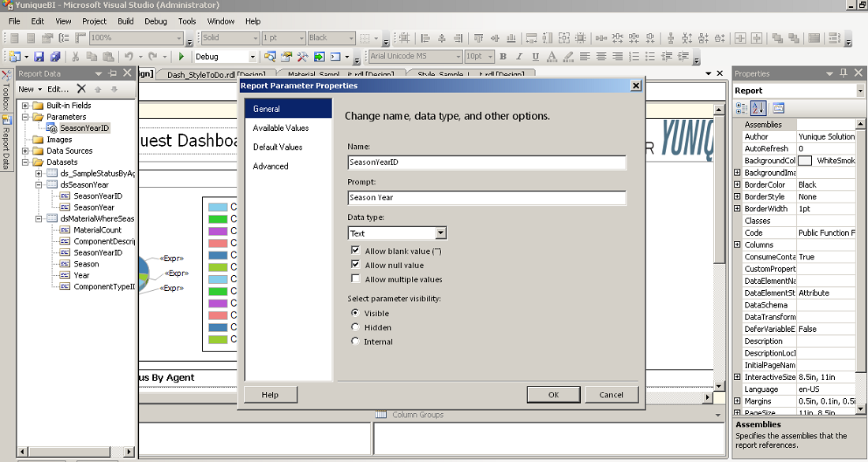The image size is (868, 462).
Task: Expand the BorderColor property
Action: point(737,184)
